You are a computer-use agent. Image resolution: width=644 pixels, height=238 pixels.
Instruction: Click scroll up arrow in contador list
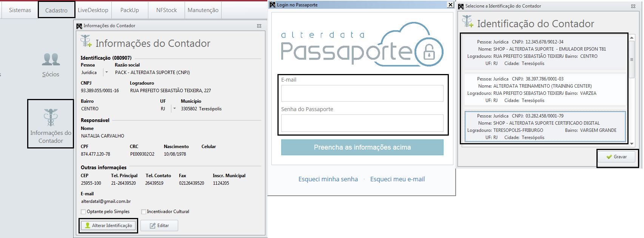point(632,38)
